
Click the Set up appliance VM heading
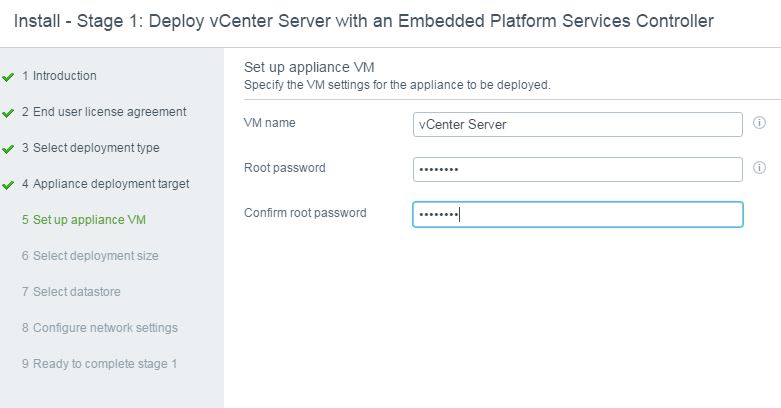(x=309, y=67)
